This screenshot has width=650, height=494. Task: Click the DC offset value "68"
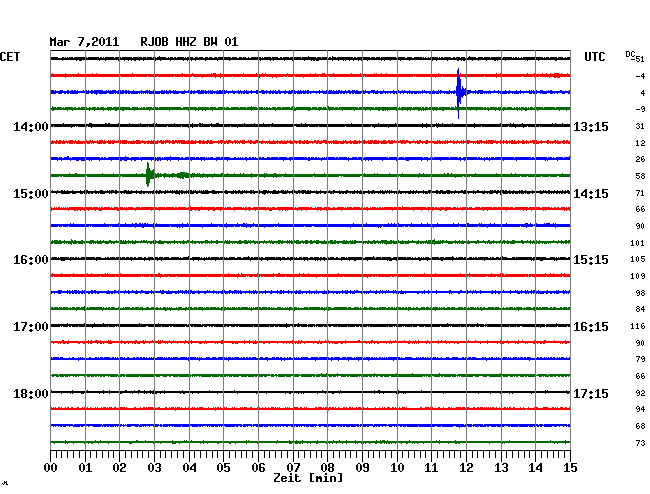tap(640, 426)
